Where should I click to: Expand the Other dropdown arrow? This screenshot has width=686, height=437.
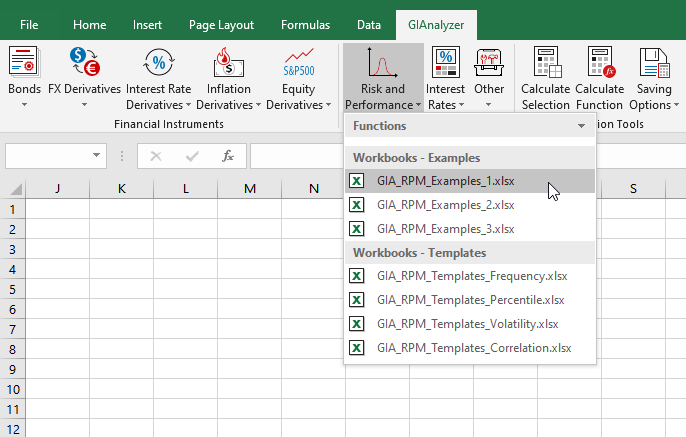[x=489, y=105]
